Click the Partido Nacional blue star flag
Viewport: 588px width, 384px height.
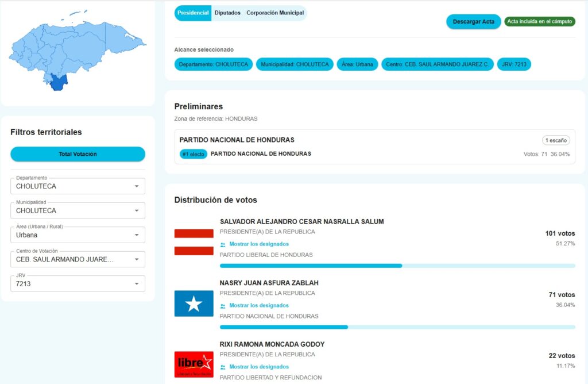(194, 304)
